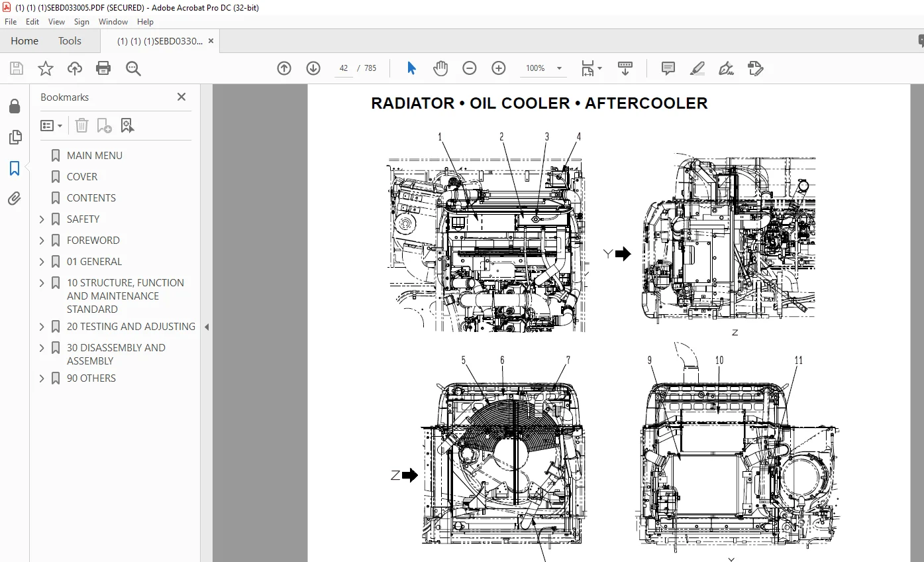Open the Page Thumbnails panel
This screenshot has height=562, width=924.
[15, 137]
